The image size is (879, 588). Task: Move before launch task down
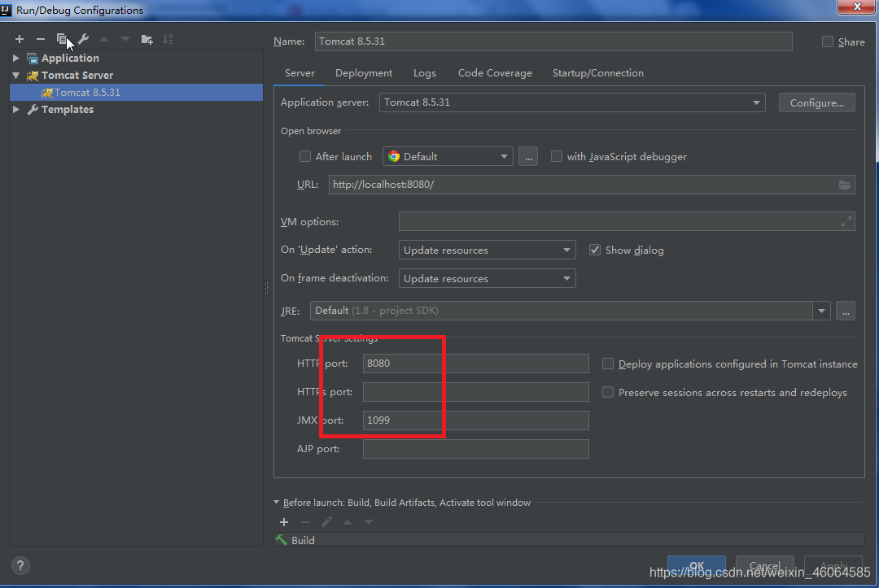369,522
